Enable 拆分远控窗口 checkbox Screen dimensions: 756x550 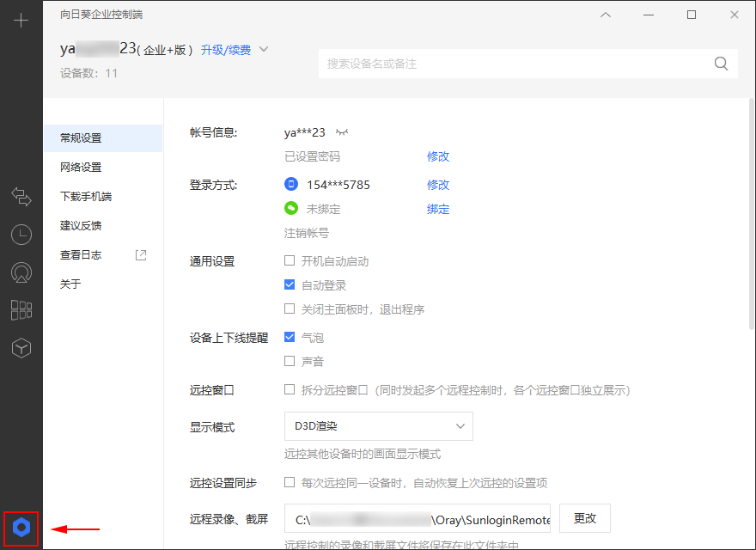pos(290,389)
